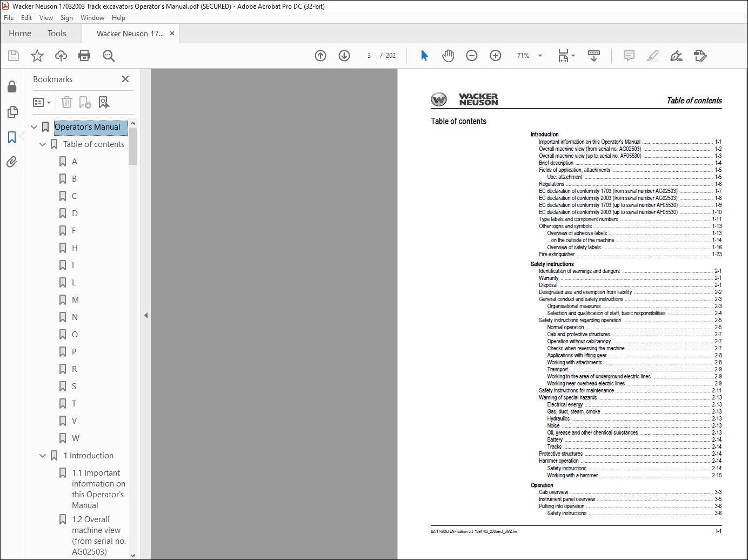Select bookmark S
Viewport: 748px width, 560px height.
74,386
